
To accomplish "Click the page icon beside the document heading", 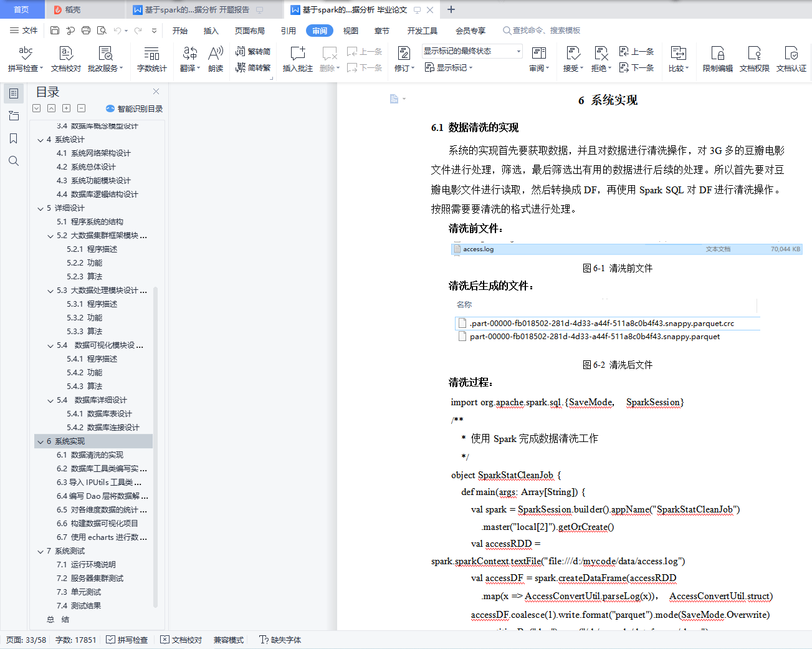I will pyautogui.click(x=394, y=99).
